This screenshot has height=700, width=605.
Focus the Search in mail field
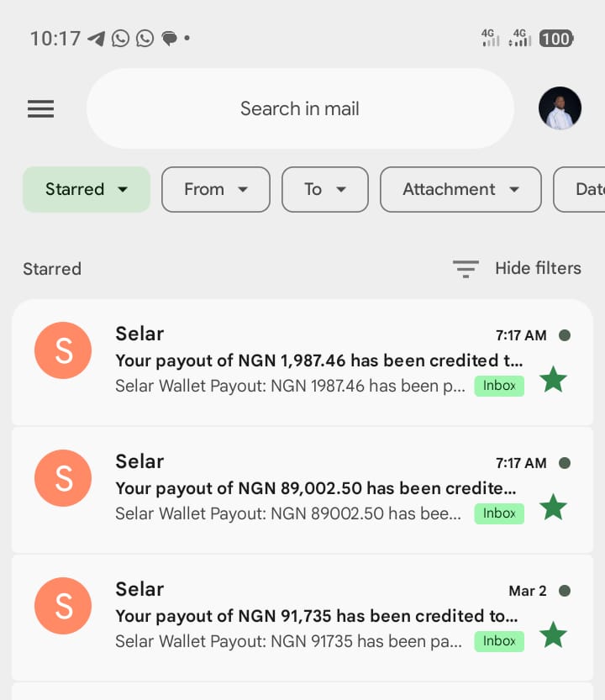point(300,108)
